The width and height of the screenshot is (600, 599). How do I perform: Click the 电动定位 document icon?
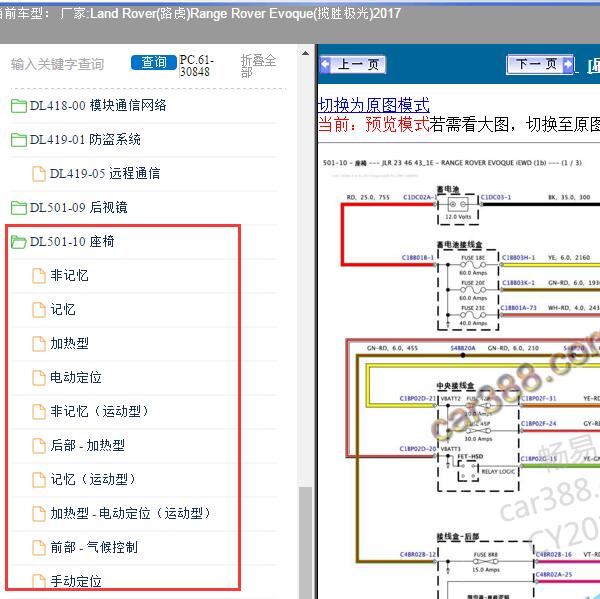click(38, 378)
